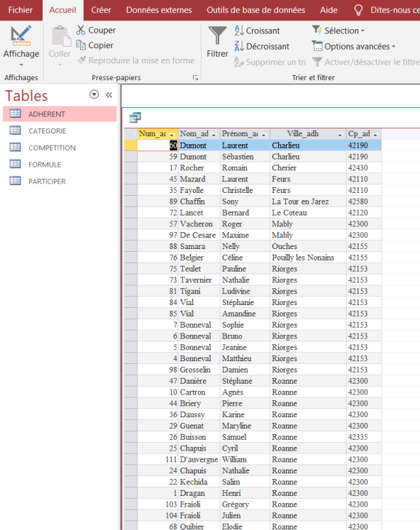Sort ascending with Croissant icon
The height and width of the screenshot is (530, 420).
(x=239, y=31)
